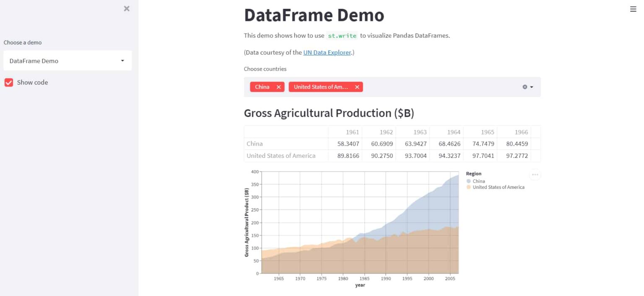
Task: Remove United States of America tag
Action: (x=357, y=87)
